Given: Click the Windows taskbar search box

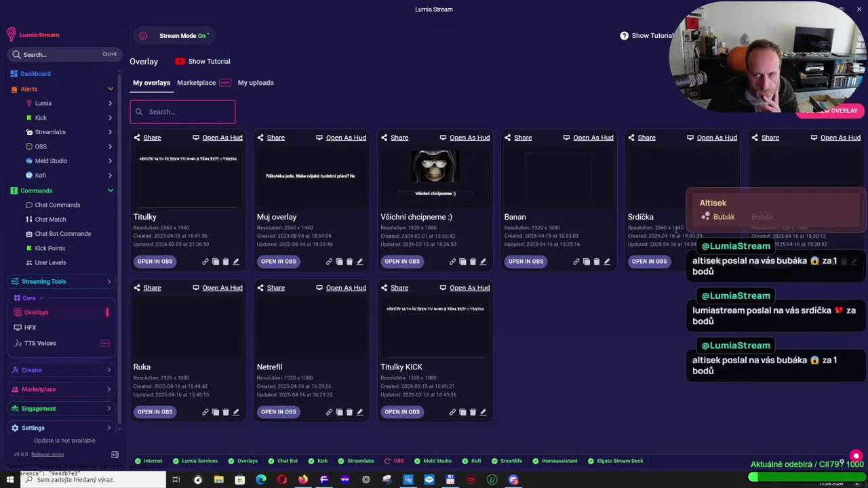Looking at the screenshot, I should tap(94, 480).
